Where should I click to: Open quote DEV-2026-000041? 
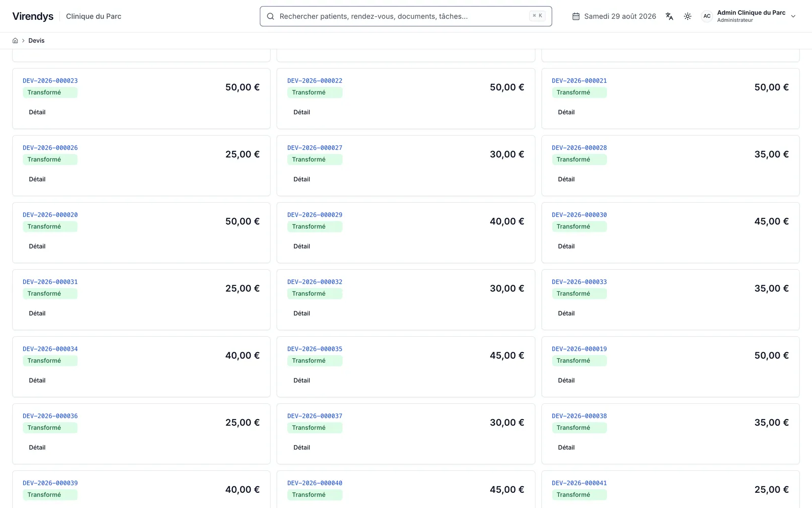coord(579,483)
